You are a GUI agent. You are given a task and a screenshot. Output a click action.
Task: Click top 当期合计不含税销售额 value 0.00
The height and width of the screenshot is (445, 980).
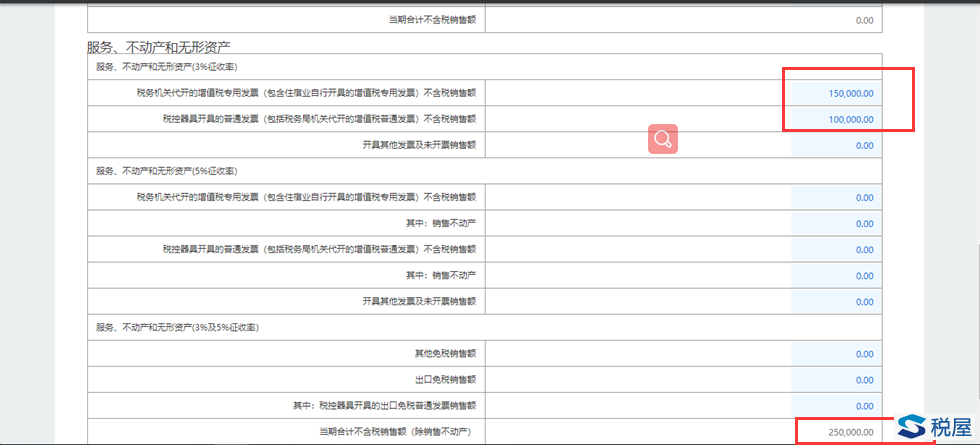(864, 20)
